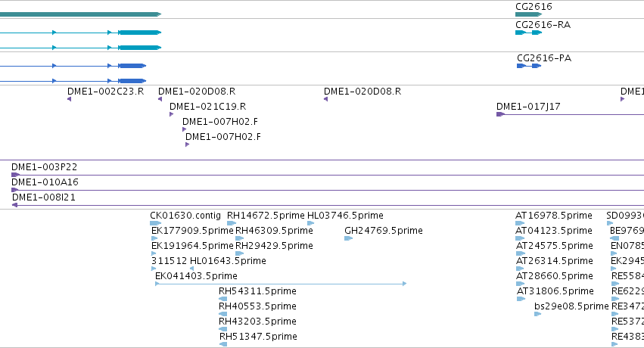The image size is (644, 348).
Task: Select the DME1-010A16 BAC label
Action: [45, 182]
